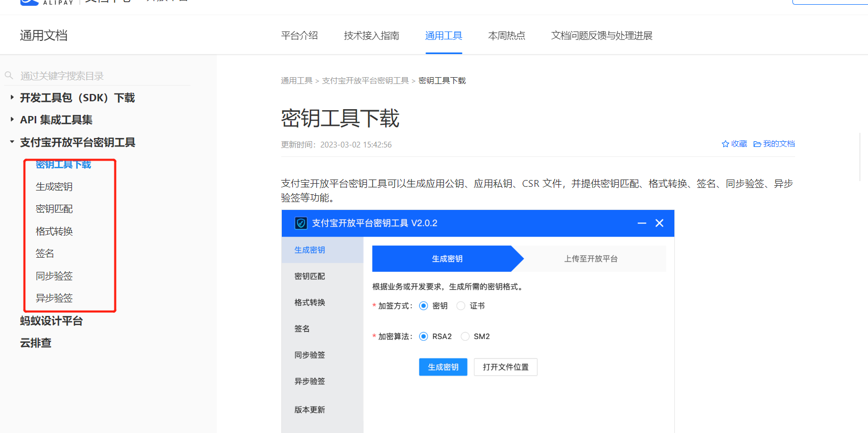The image size is (868, 433).
Task: Close the 支付宝开放平台密钥工具 V2.0.2 window
Action: point(660,223)
